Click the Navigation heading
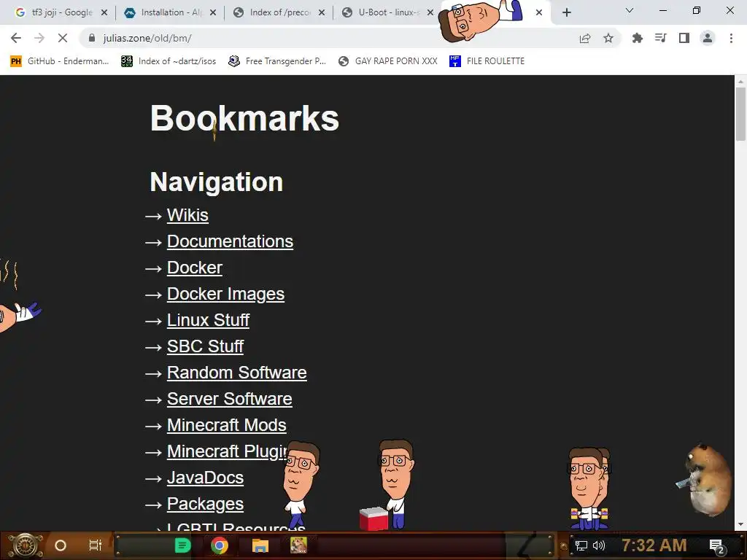The height and width of the screenshot is (560, 747). [x=216, y=182]
